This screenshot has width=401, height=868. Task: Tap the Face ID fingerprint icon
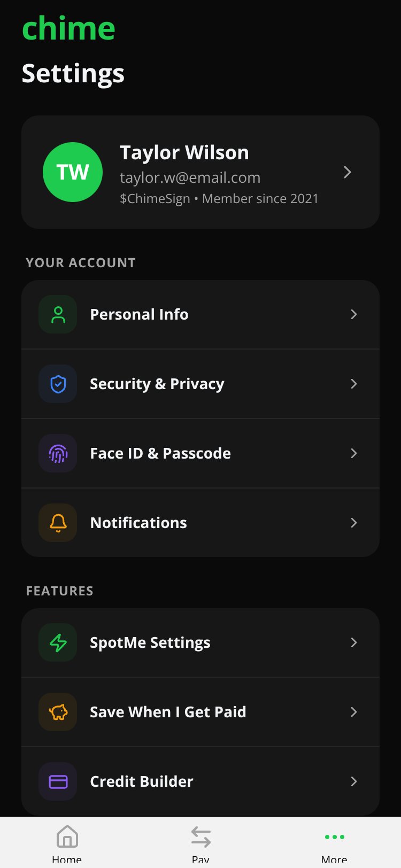(58, 453)
